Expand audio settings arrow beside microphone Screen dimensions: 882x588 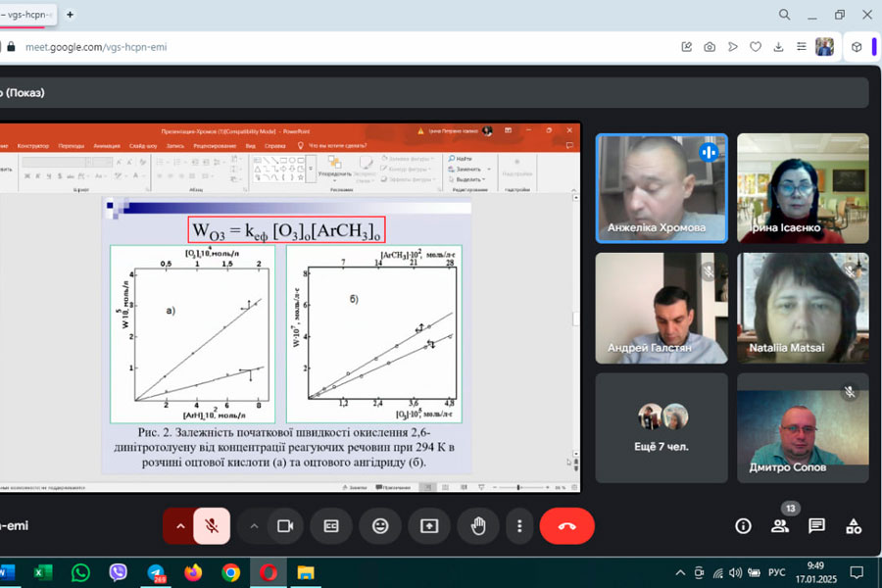(179, 526)
